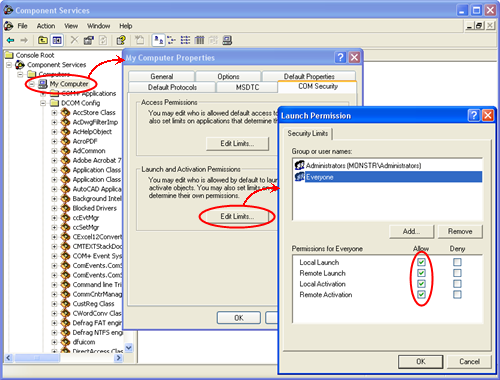
Task: Select the Large Icons view toolbar button
Action: point(158,40)
